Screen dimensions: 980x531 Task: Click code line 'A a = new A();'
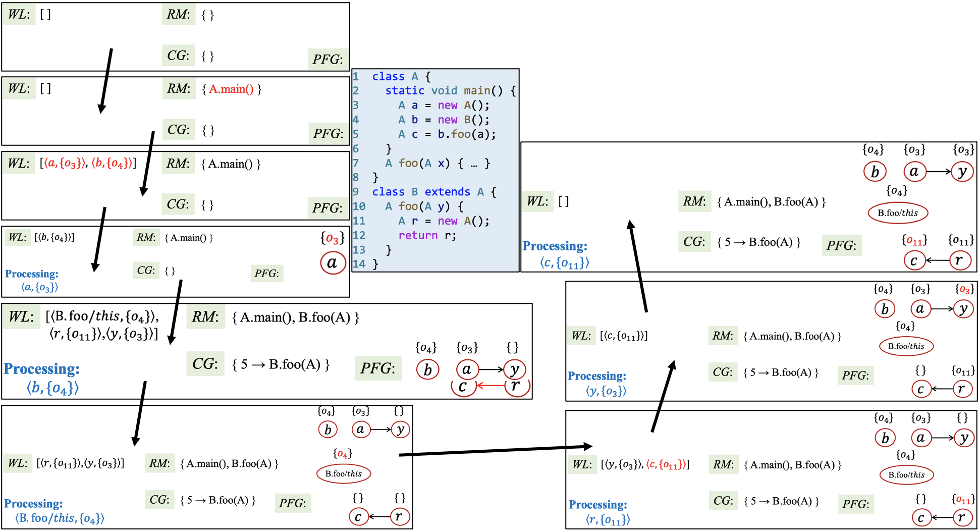(x=444, y=105)
